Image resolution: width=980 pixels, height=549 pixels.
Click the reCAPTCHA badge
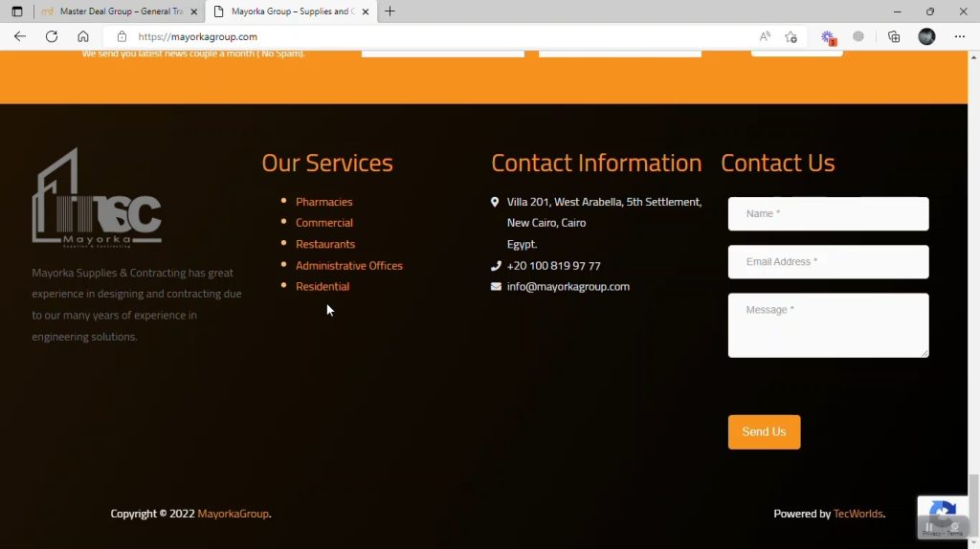tap(943, 517)
